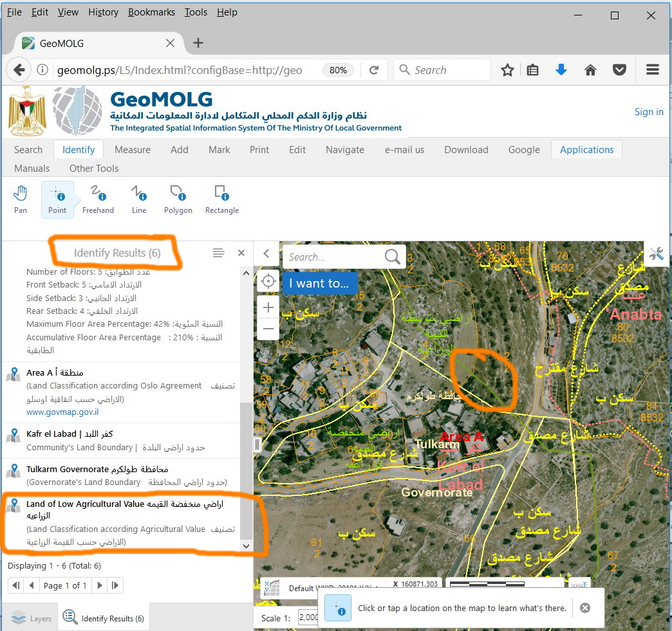Open the Default WKID coordinate dropdown
This screenshot has height=631, width=672.
333,588
